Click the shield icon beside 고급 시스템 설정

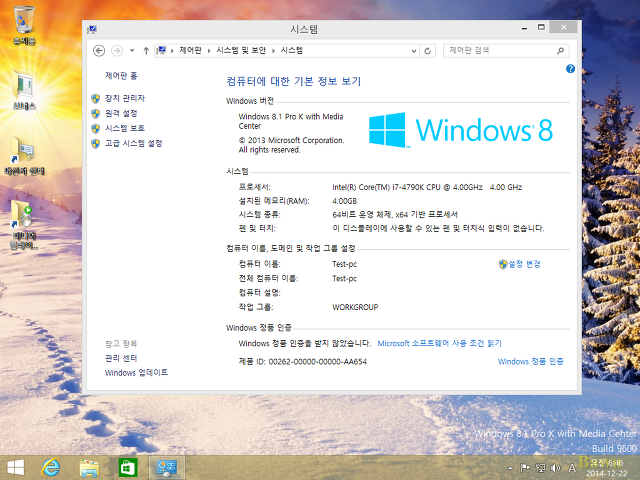click(96, 144)
